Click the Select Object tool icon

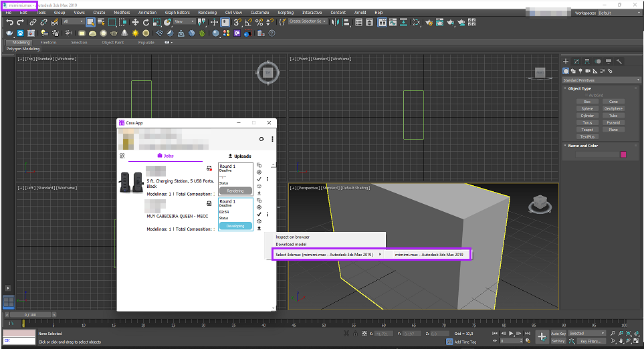point(90,22)
